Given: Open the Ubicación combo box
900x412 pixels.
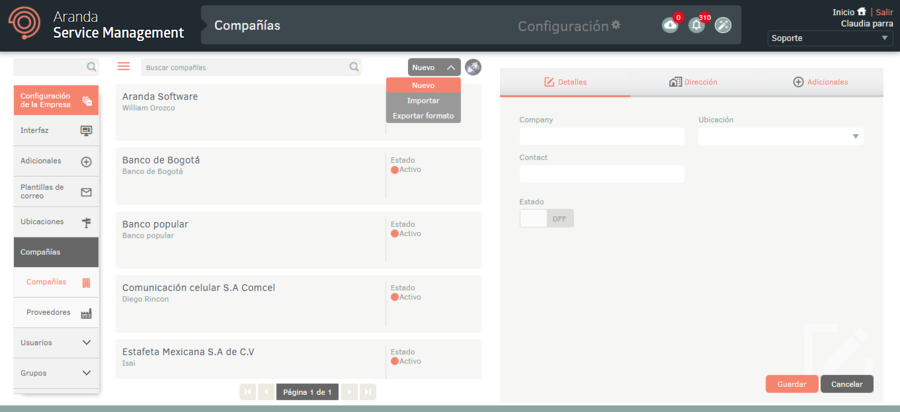Looking at the screenshot, I should tap(781, 137).
